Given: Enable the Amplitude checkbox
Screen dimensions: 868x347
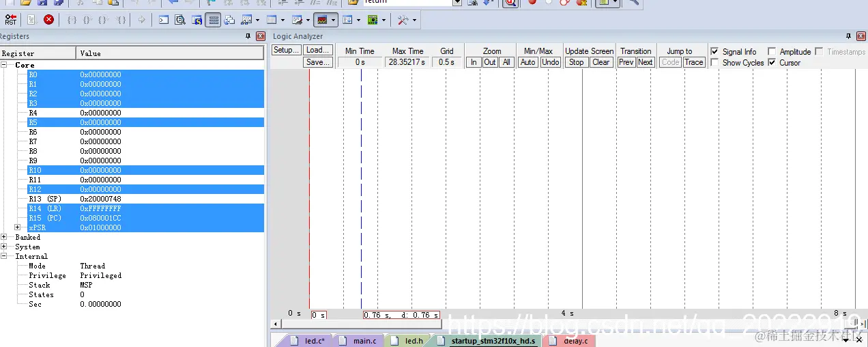Looking at the screenshot, I should click(772, 51).
